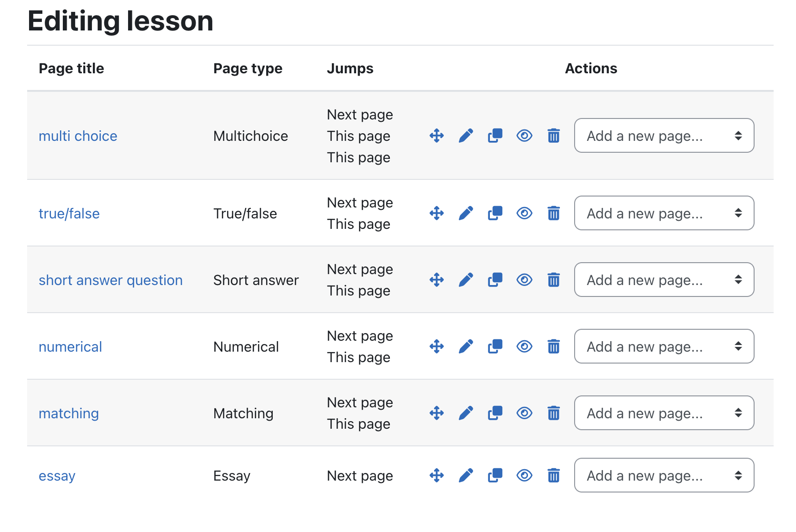This screenshot has width=796, height=532.
Task: Click the move icon for multi choice page
Action: point(437,136)
